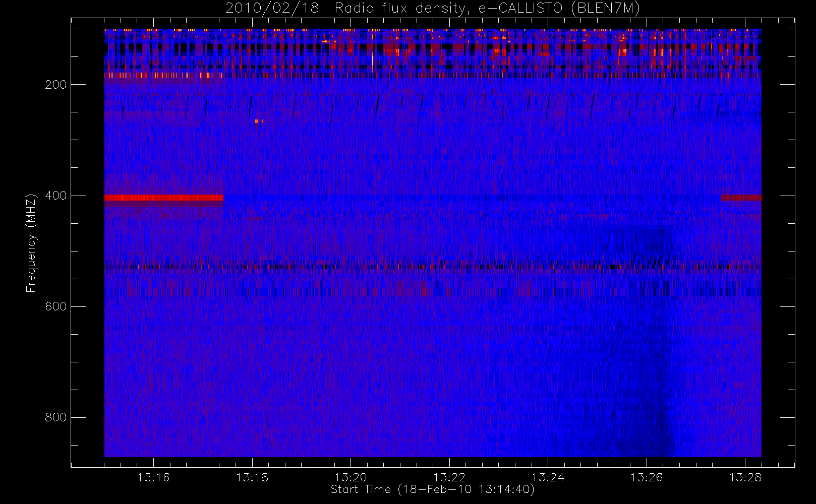The width and height of the screenshot is (816, 504).
Task: Click the 13:18 time tick label
Action: click(252, 477)
